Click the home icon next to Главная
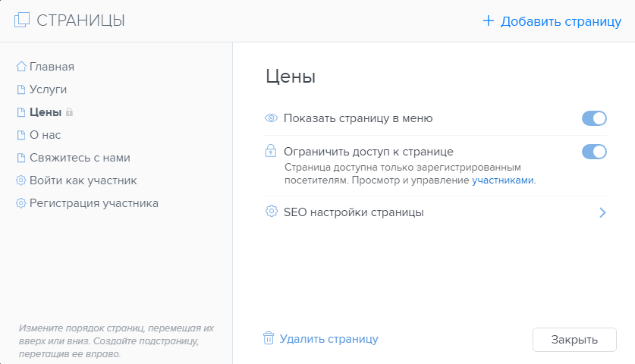Screen dimensions: 635x364 (x=21, y=67)
